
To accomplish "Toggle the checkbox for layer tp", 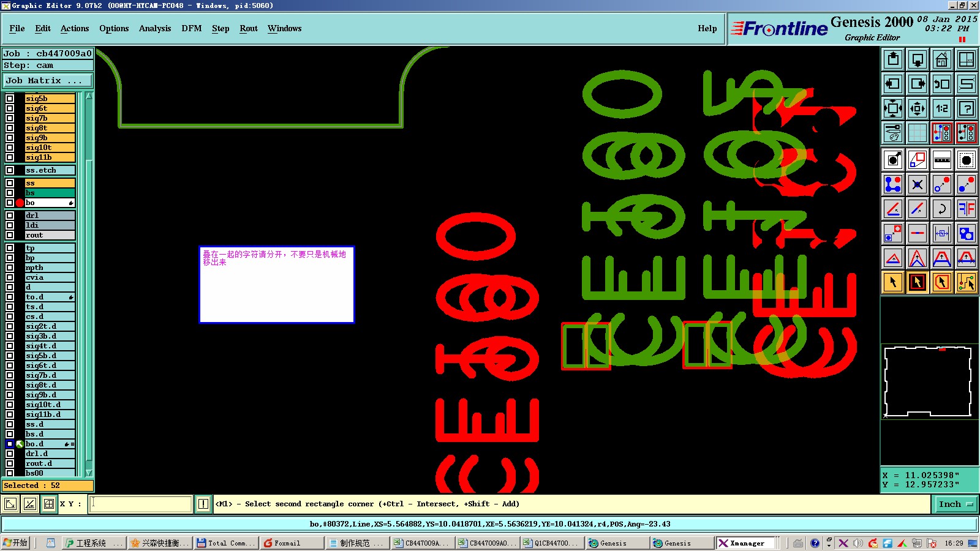I will pyautogui.click(x=10, y=248).
